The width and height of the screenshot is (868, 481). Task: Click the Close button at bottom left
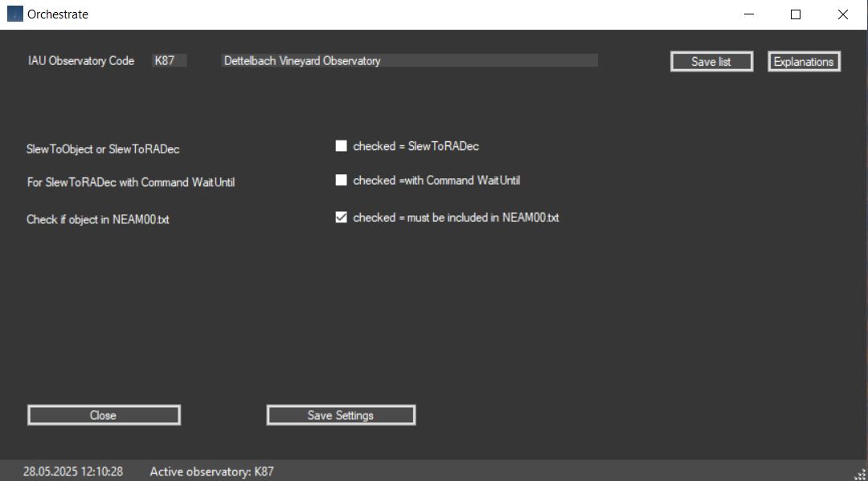tap(104, 415)
